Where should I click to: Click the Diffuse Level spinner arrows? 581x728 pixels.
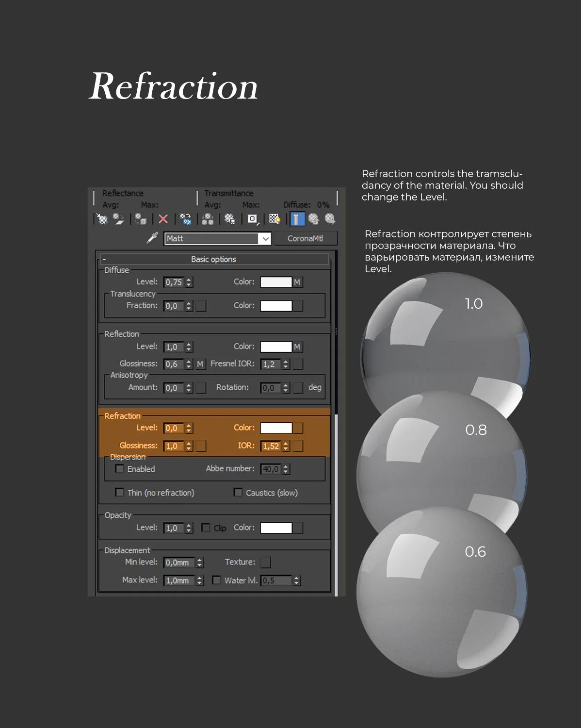pyautogui.click(x=189, y=282)
